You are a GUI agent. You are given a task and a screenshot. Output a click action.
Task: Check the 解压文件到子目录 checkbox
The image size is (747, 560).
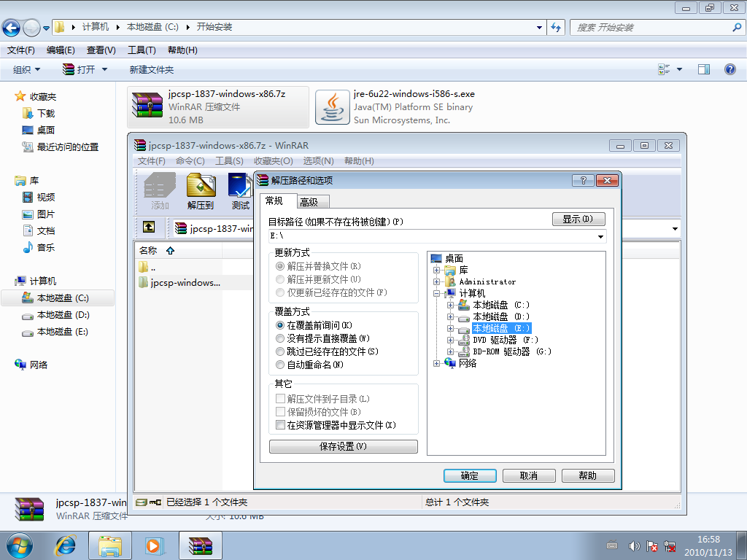(x=280, y=399)
